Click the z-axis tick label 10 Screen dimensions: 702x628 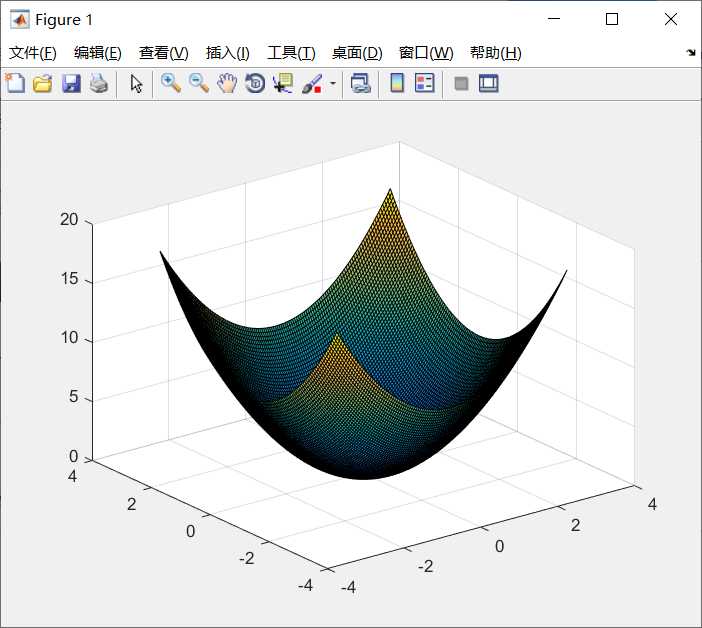click(70, 338)
